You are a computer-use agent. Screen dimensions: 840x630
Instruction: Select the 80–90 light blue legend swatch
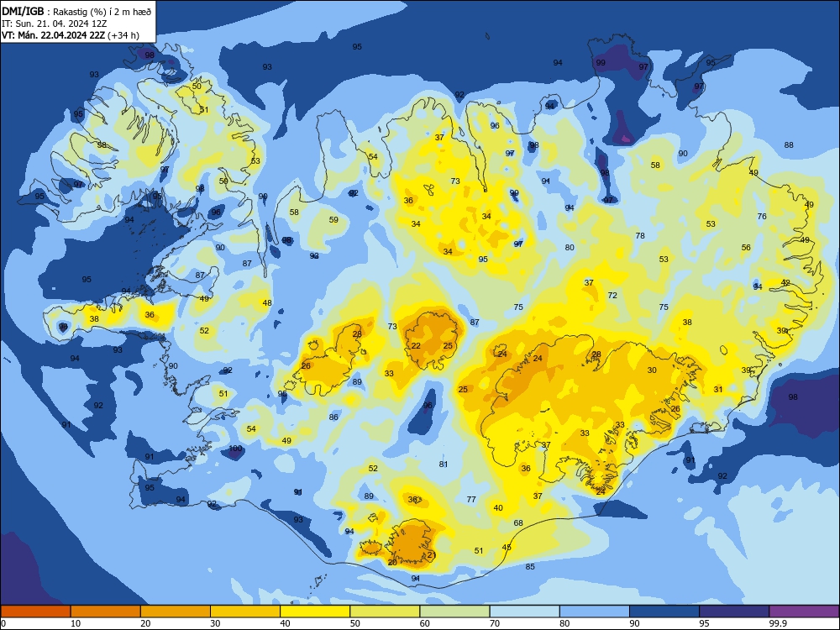coord(595,612)
